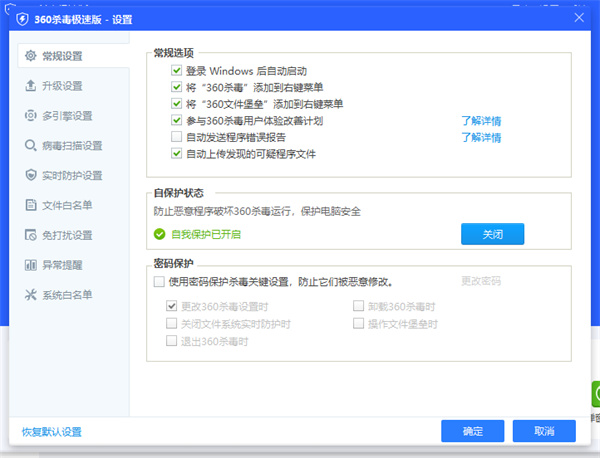Image resolution: width=600 pixels, height=458 pixels.
Task: Click 了解详情 for 用户体验改善计划
Action: [481, 121]
